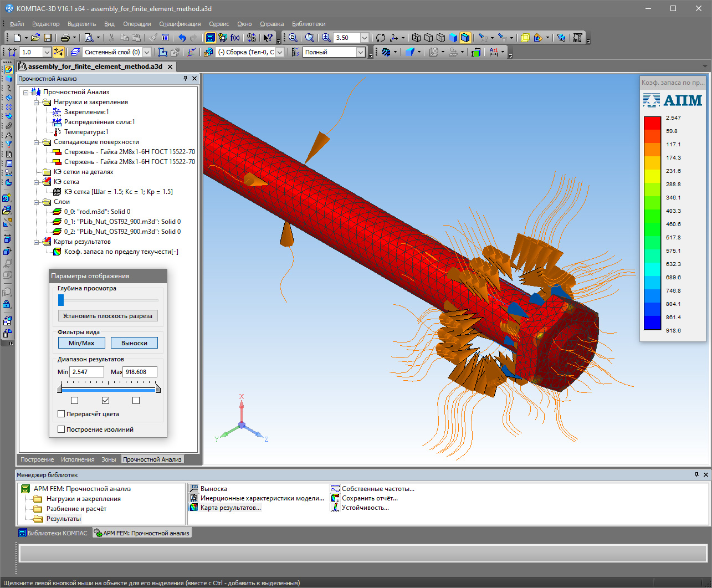Click the Rebuild/refresh view icon

pyautogui.click(x=381, y=38)
